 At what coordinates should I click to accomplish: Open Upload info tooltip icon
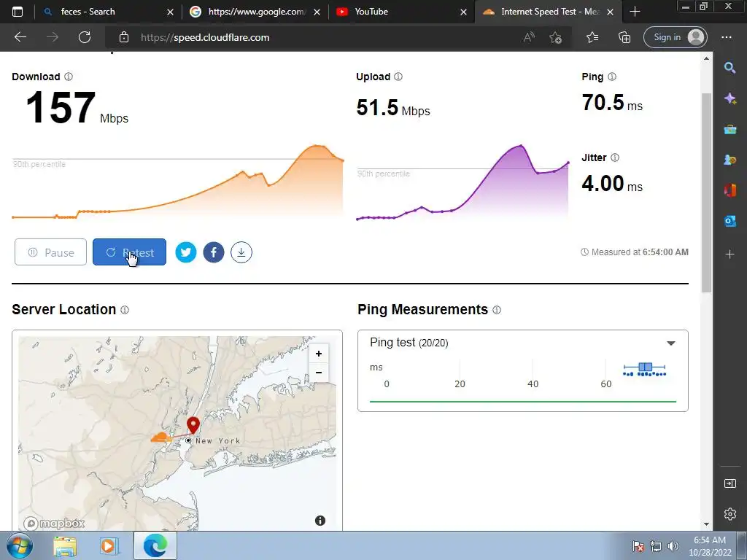(398, 77)
